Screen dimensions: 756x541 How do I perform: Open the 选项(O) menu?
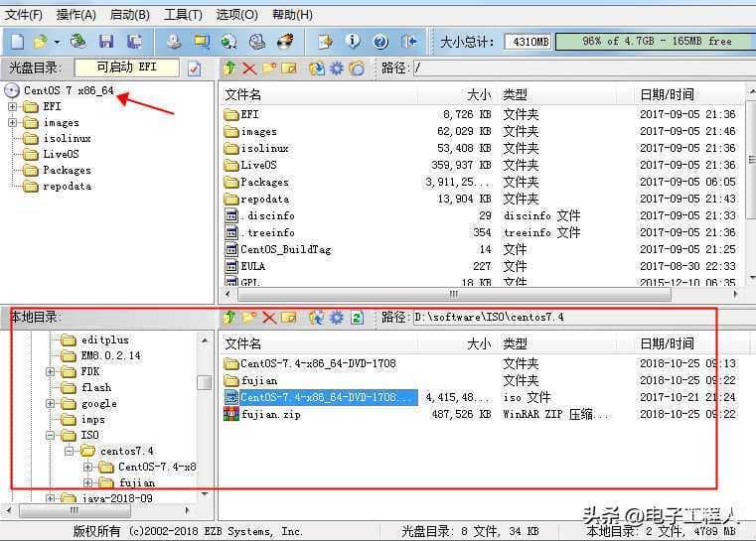click(x=236, y=15)
